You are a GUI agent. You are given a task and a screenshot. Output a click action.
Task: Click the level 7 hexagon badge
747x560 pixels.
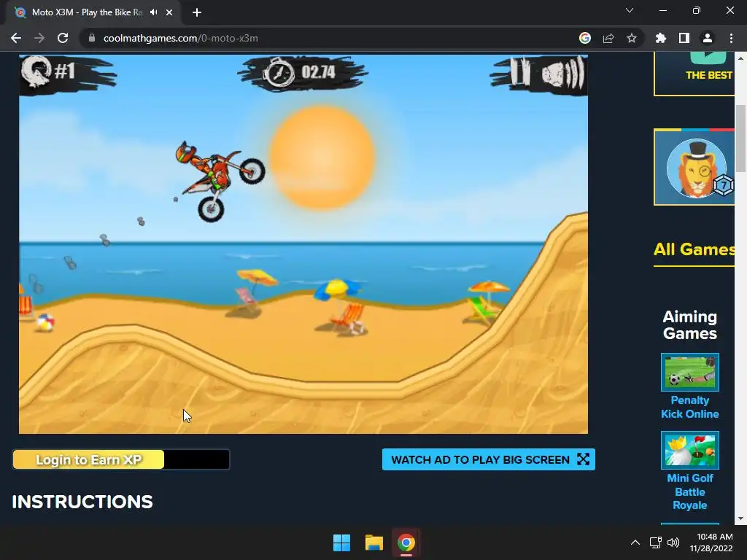(x=723, y=184)
